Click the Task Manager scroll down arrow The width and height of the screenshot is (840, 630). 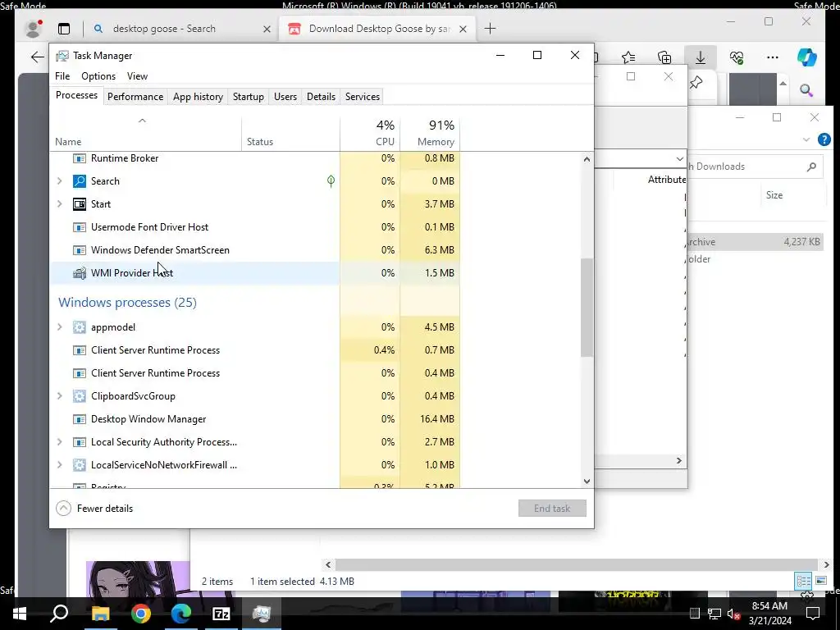coord(587,481)
